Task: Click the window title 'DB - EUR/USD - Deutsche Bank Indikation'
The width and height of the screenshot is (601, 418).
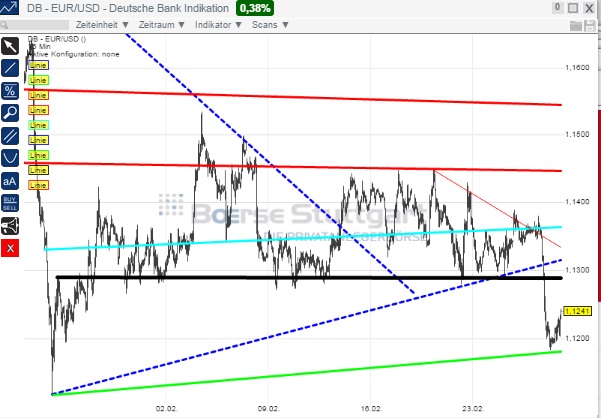Action: [x=128, y=8]
